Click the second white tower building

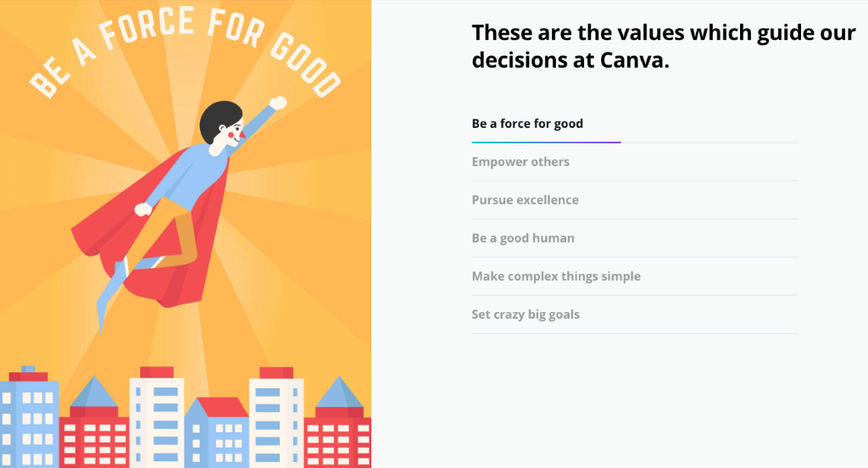pos(276,416)
